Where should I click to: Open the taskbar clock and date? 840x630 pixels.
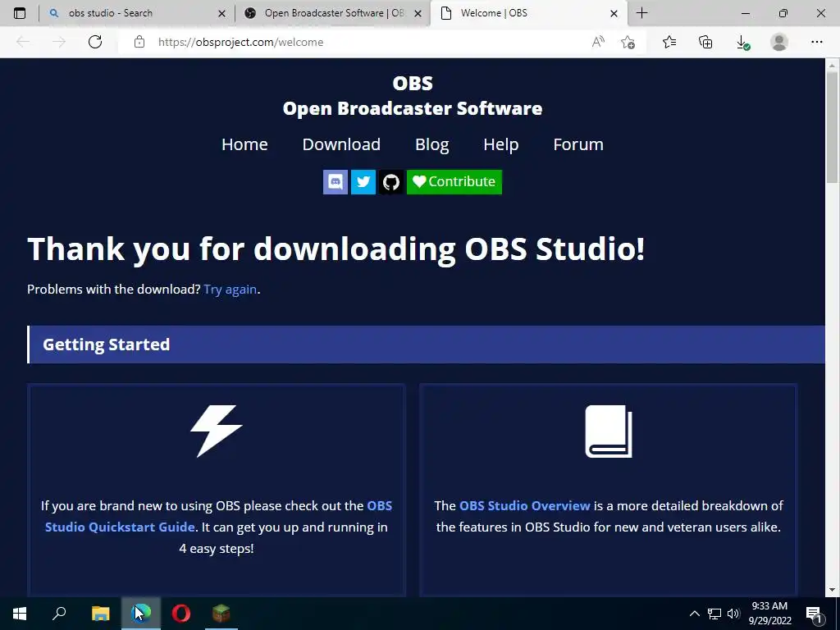[769, 614]
